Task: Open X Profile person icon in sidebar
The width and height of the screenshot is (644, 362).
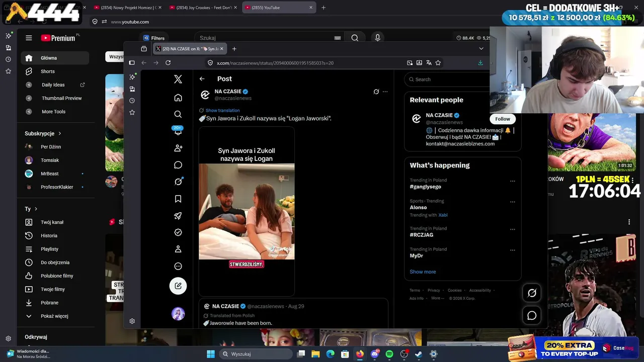Action: coord(178,249)
